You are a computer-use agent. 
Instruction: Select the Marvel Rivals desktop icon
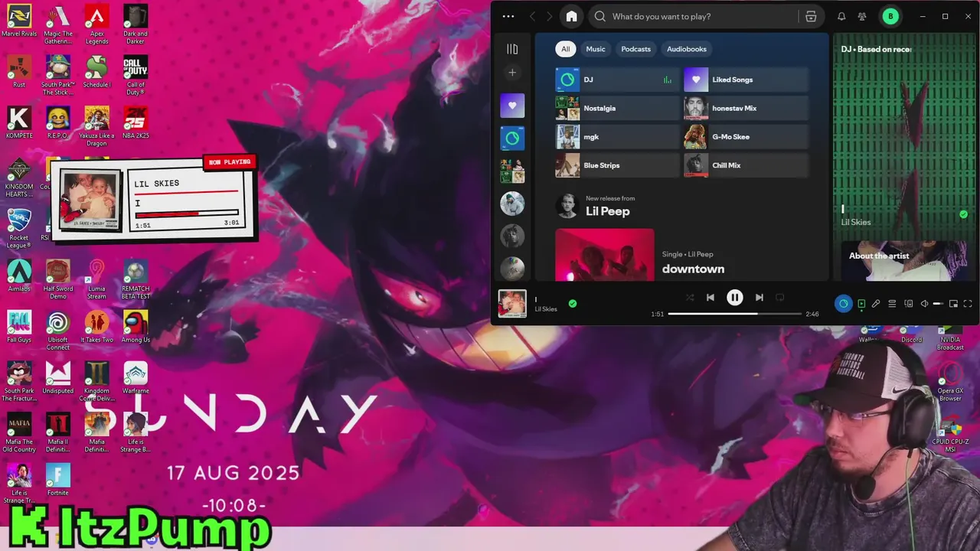[x=19, y=21]
